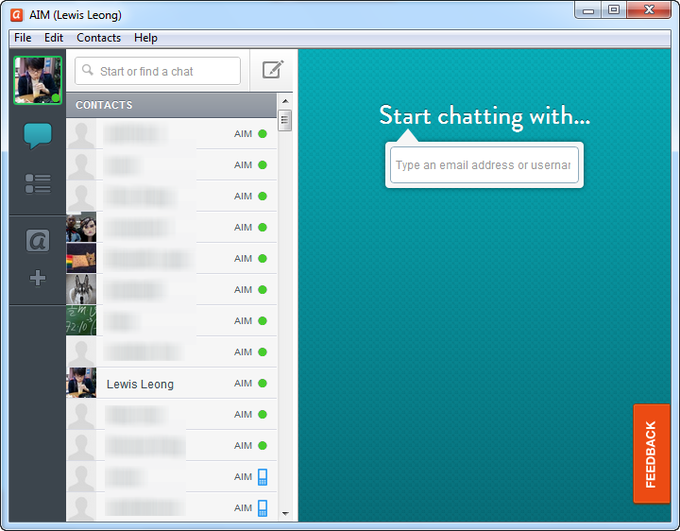
Task: Click the email address or username field
Action: click(484, 165)
